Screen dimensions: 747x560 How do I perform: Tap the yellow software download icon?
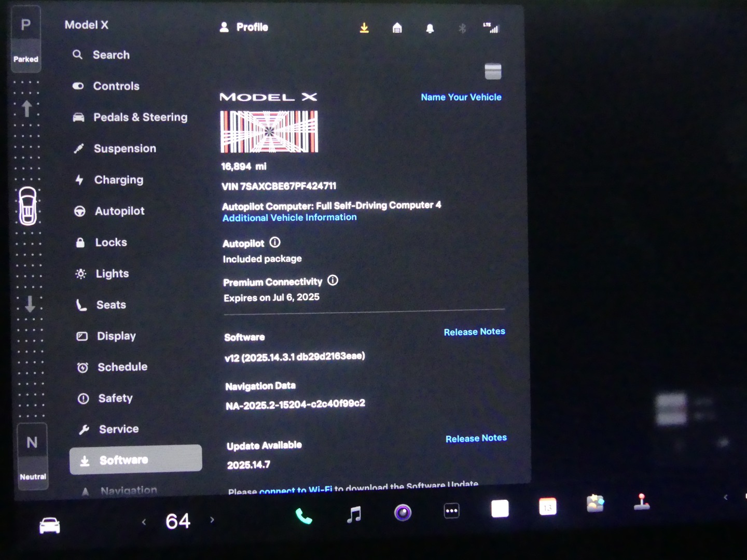364,28
